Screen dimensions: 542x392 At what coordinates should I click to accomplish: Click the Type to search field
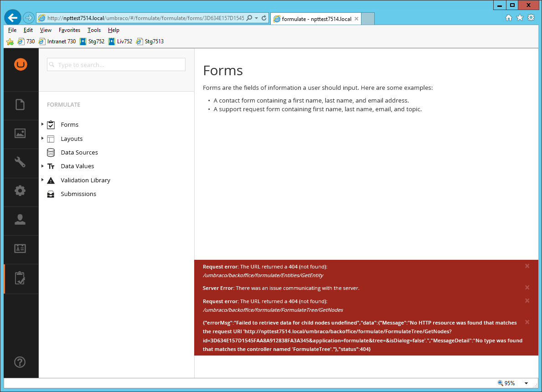click(116, 65)
